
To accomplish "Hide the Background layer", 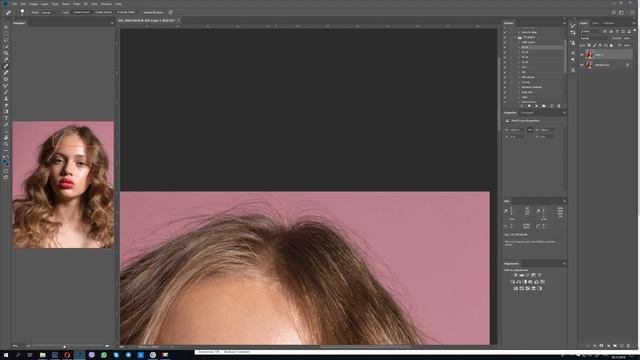I will tap(582, 64).
